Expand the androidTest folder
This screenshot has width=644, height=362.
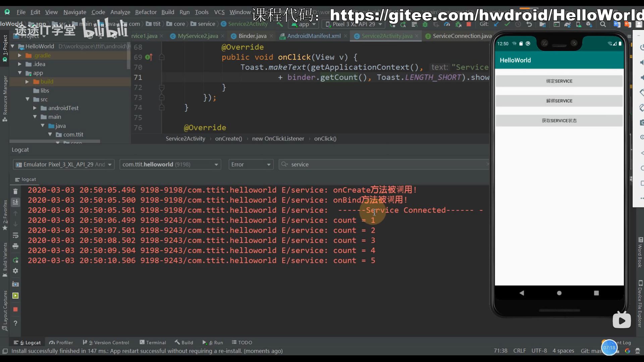35,108
